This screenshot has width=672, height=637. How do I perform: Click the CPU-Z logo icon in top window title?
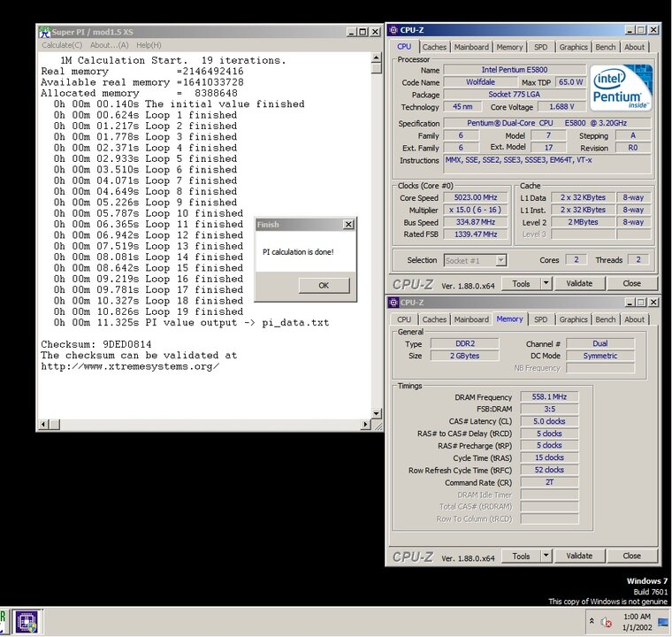[x=393, y=30]
